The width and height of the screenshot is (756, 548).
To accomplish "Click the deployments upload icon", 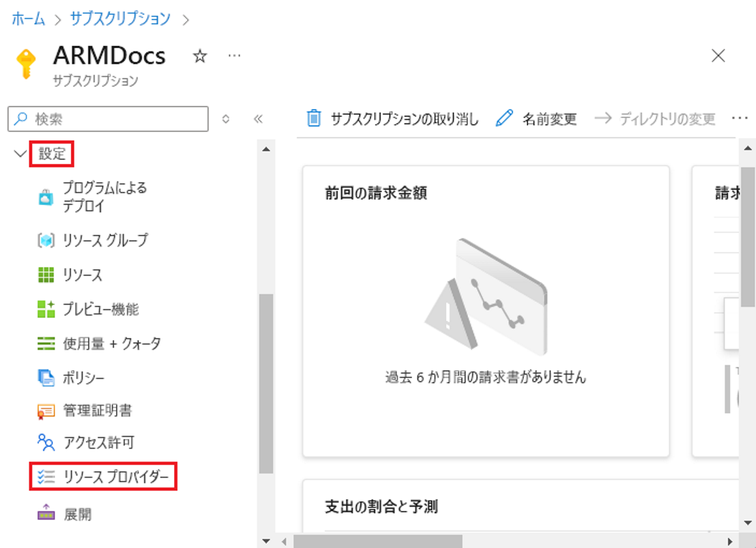I will [47, 512].
